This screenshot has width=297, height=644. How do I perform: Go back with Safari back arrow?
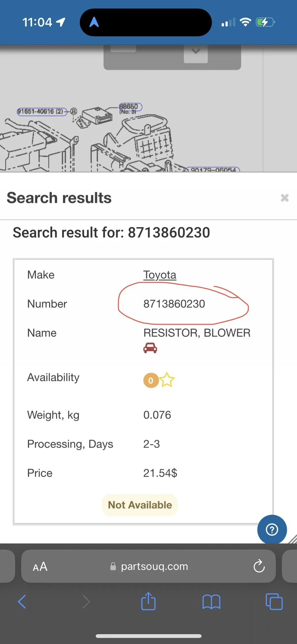tap(22, 601)
